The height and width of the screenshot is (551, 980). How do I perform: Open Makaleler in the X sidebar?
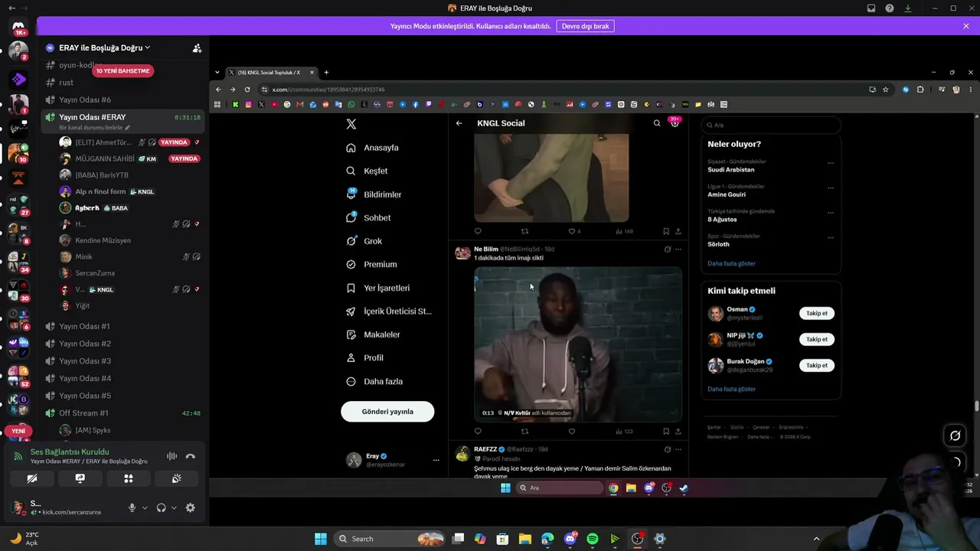pyautogui.click(x=373, y=334)
